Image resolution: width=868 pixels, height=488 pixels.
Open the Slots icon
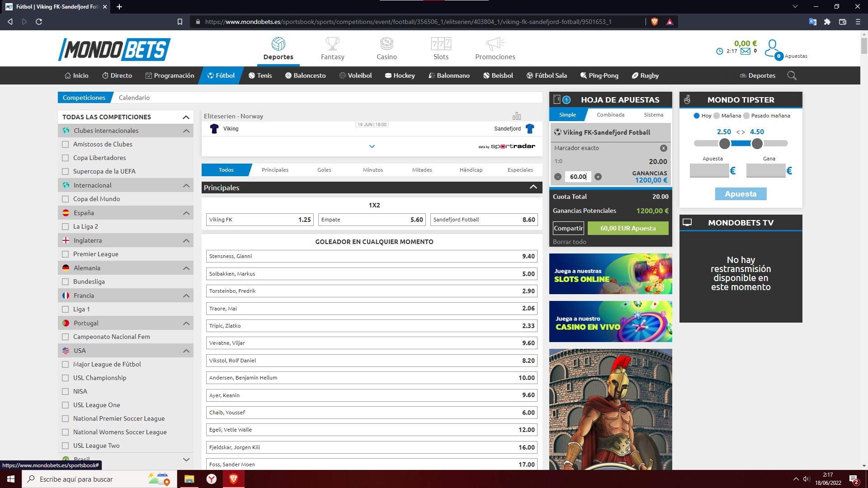[x=441, y=44]
